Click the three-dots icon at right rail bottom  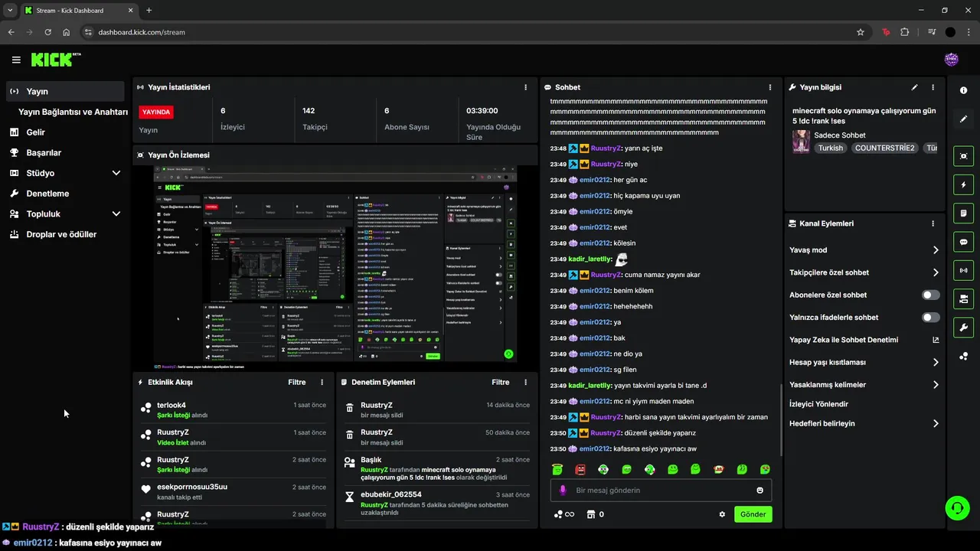(963, 356)
